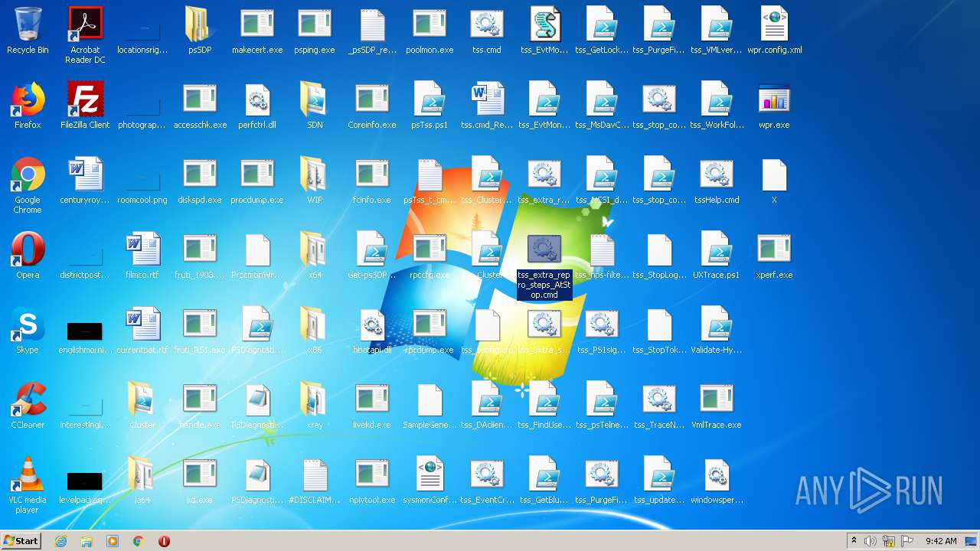Launch Opera from the taskbar
Viewport: 980px width, 551px height.
coord(164,541)
